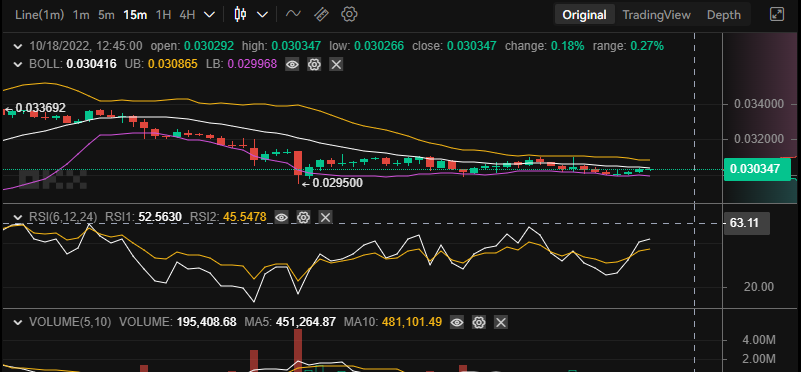
Task: Click the 4.00M volume axis label
Action: 759,340
